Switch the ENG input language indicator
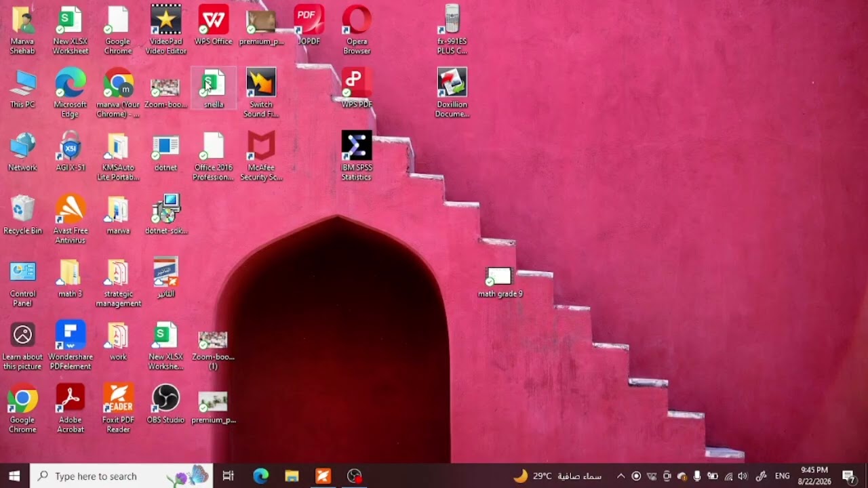868x488 pixels. [782, 476]
